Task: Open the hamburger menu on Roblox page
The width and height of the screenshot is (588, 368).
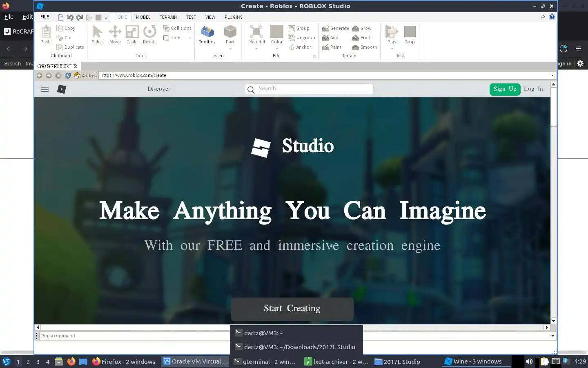Action: pos(45,89)
